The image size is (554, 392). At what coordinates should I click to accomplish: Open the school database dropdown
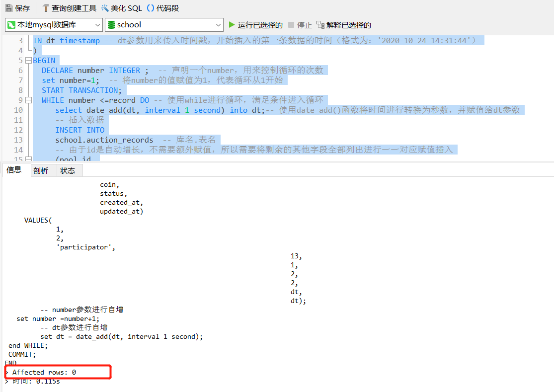(x=164, y=25)
